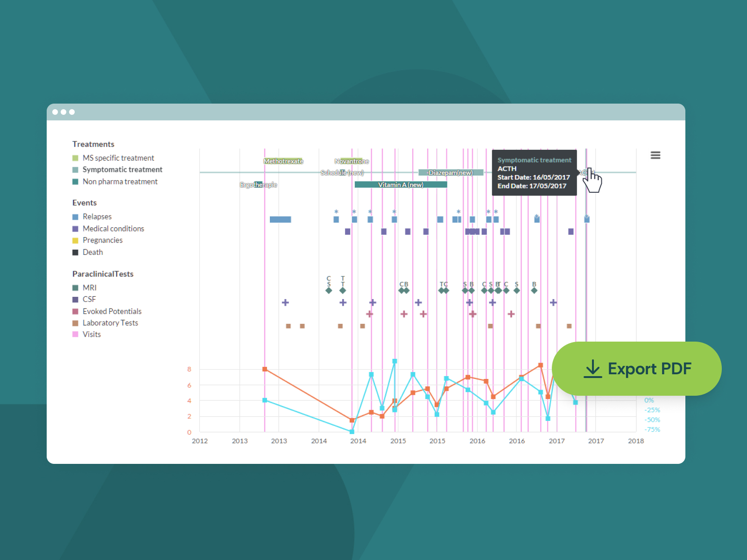
Task: Select the MRI legend item
Action: coord(85,288)
